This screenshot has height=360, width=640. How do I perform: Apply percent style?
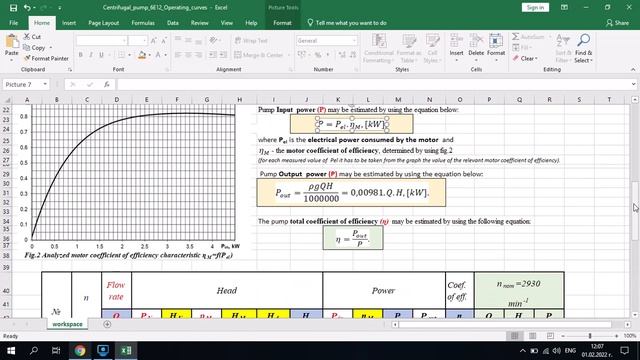[x=318, y=55]
